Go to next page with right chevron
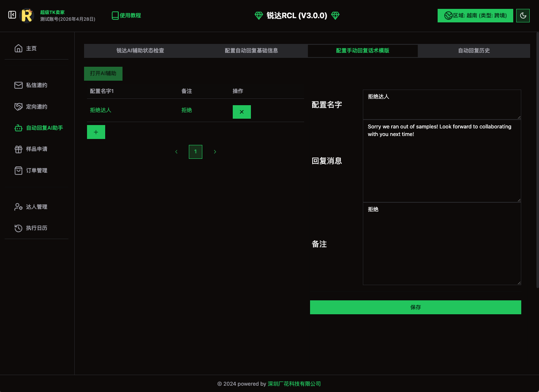 pos(215,152)
